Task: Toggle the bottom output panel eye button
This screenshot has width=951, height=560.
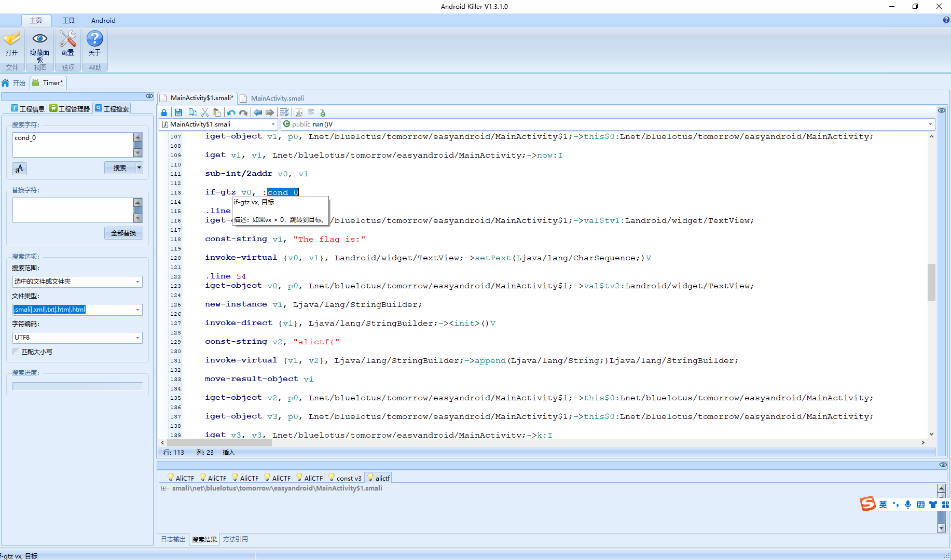Action: pos(943,465)
